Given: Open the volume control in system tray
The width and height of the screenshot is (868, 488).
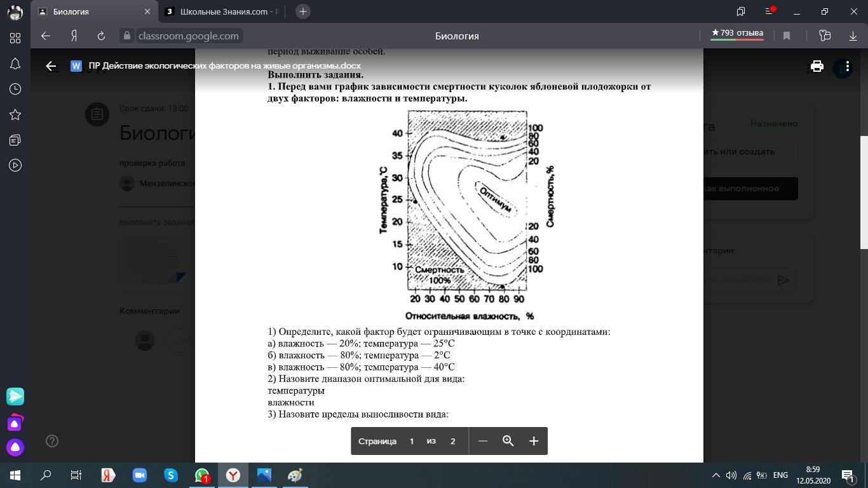Looking at the screenshot, I should coord(731,475).
